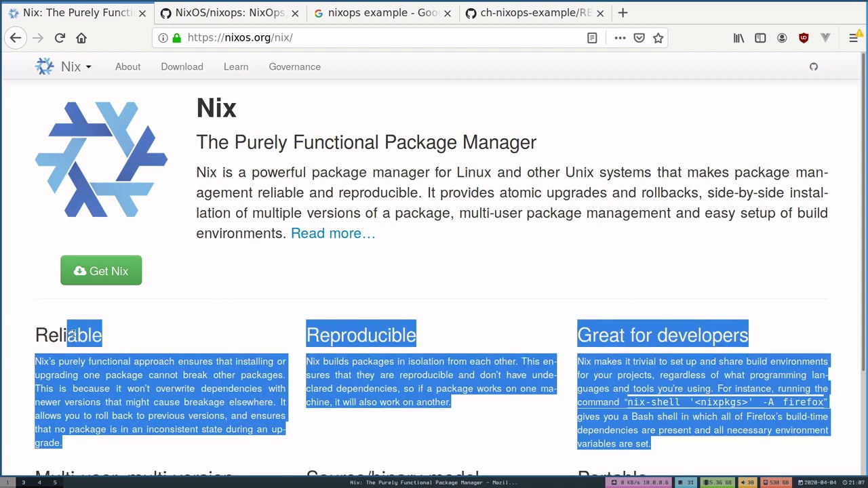Open uBlock Origin extension icon
Viewport: 868px width, 488px height.
coord(804,38)
